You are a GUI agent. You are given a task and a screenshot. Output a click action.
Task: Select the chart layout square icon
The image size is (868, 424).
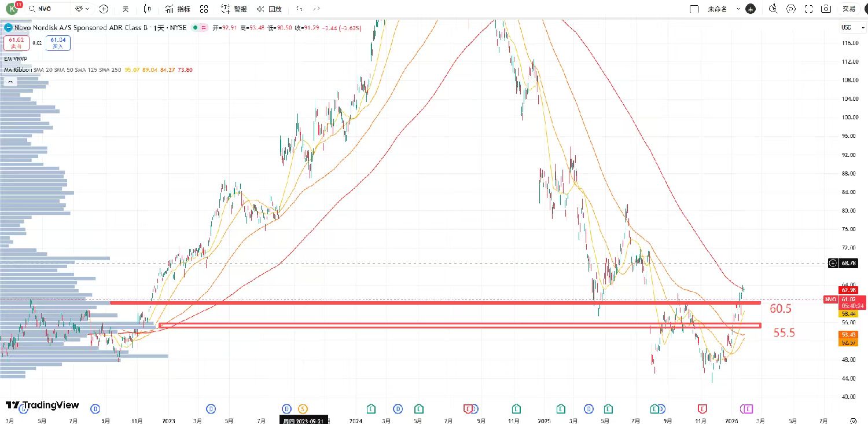click(x=694, y=9)
